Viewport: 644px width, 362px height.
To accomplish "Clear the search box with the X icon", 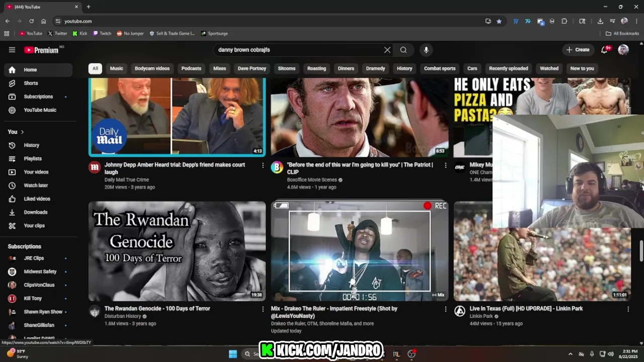I will tap(387, 50).
